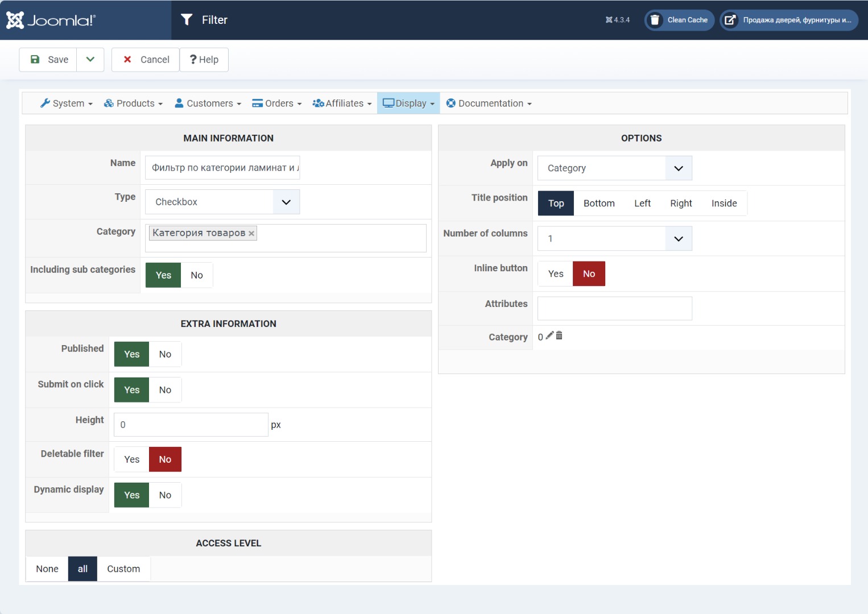The image size is (868, 614).
Task: Remove the Категория товаров category tag
Action: (x=251, y=233)
